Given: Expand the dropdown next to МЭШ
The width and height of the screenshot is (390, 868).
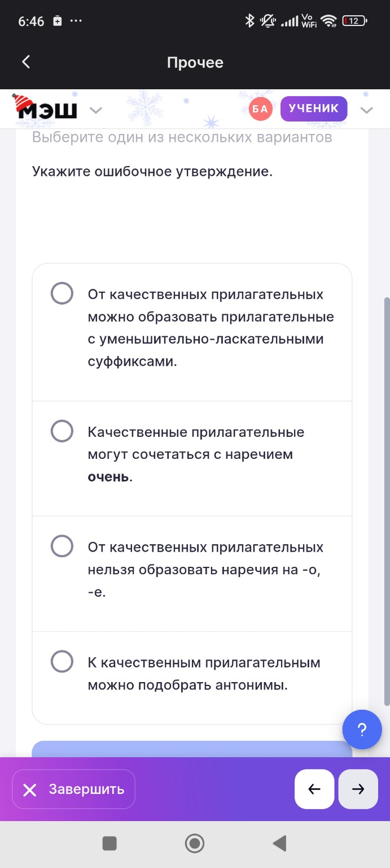Looking at the screenshot, I should (96, 110).
